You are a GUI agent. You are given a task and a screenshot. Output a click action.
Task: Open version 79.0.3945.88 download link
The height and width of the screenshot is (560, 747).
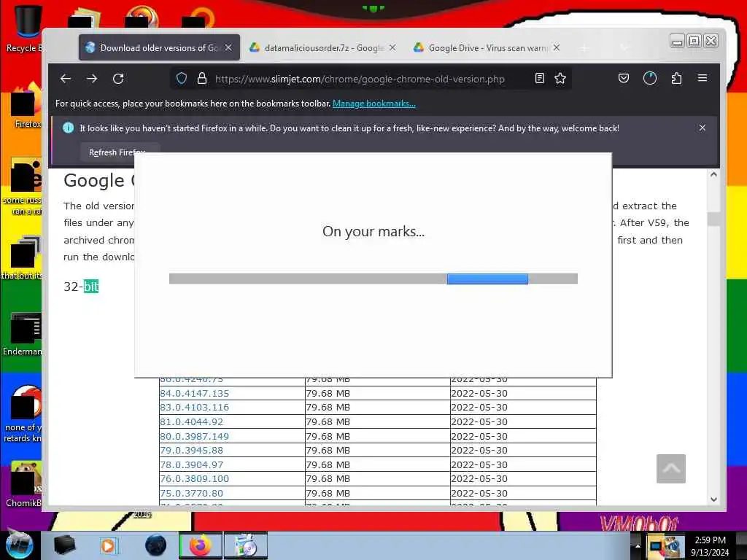[x=192, y=450]
